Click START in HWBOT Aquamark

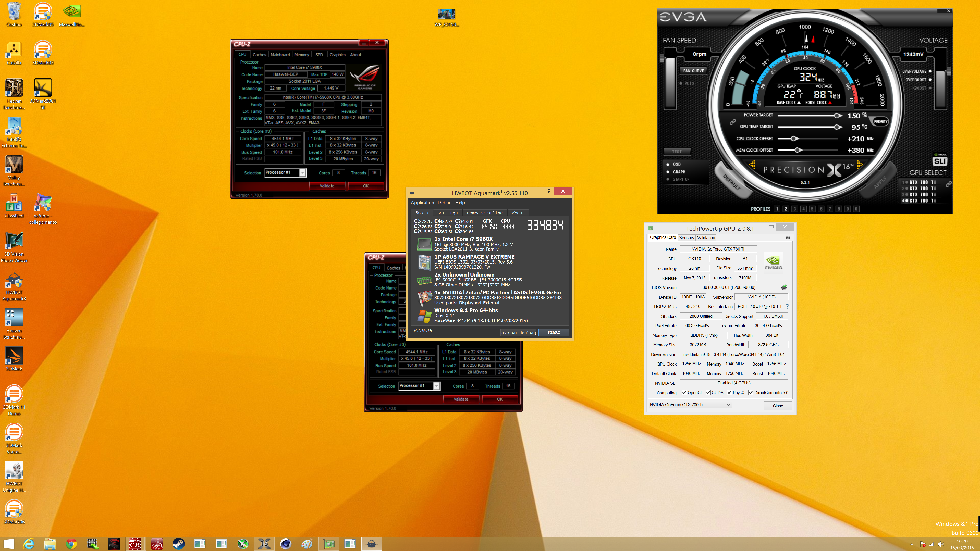point(554,332)
